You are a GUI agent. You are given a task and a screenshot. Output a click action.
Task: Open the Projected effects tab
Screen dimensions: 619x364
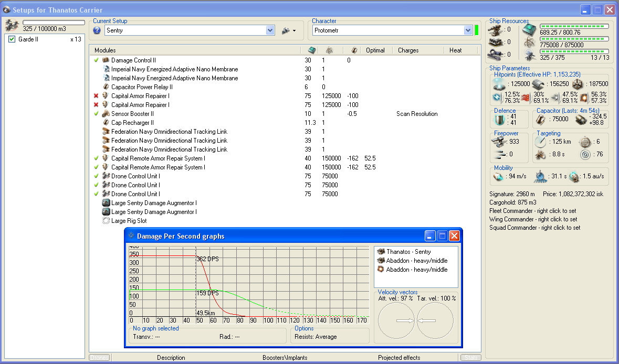[x=398, y=358]
